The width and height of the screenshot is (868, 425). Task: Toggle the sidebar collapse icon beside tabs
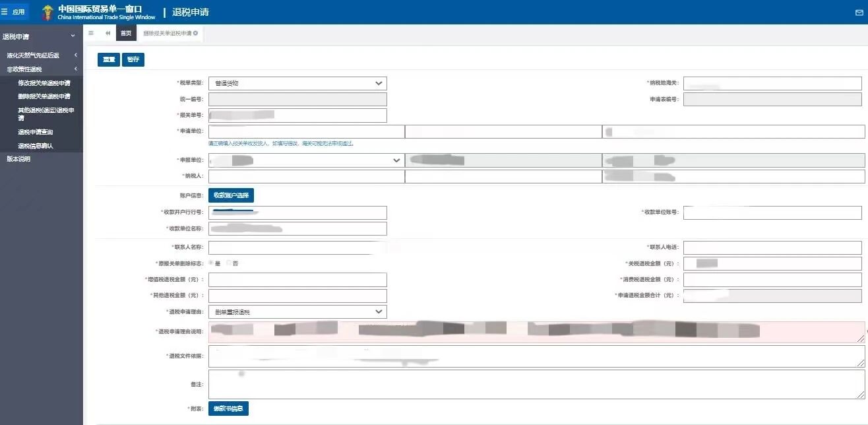(91, 33)
